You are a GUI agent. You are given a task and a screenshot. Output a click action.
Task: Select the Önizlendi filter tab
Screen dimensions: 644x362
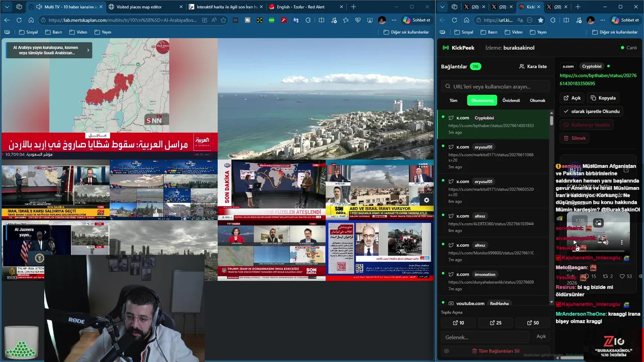click(x=511, y=101)
